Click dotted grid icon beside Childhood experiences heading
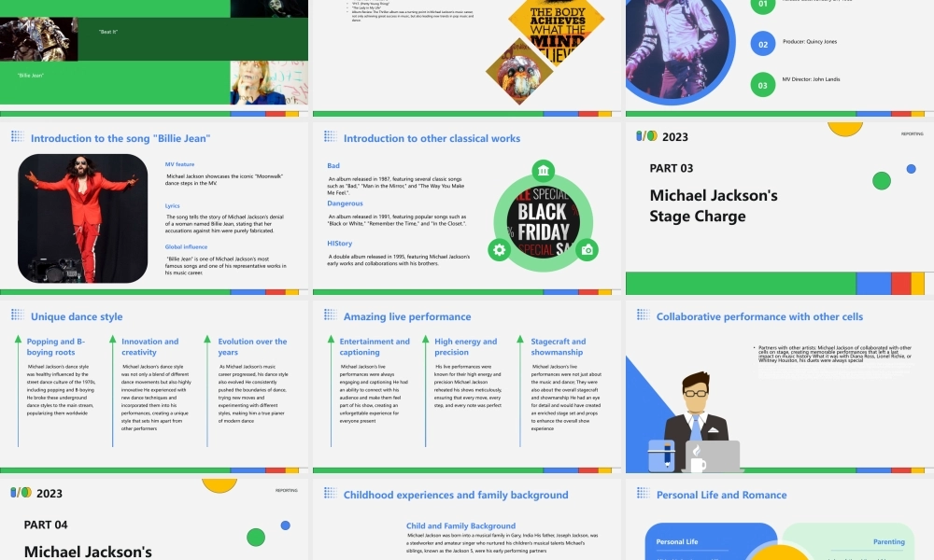This screenshot has width=934, height=560. tap(330, 493)
